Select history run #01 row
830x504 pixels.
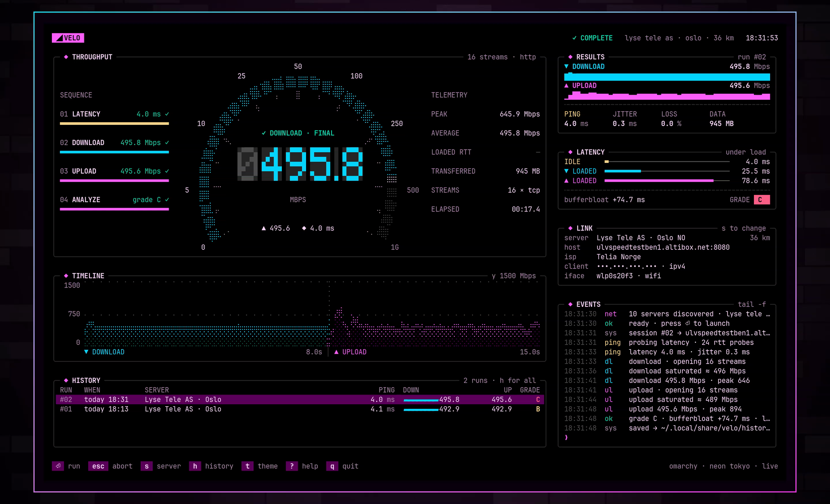coord(300,409)
